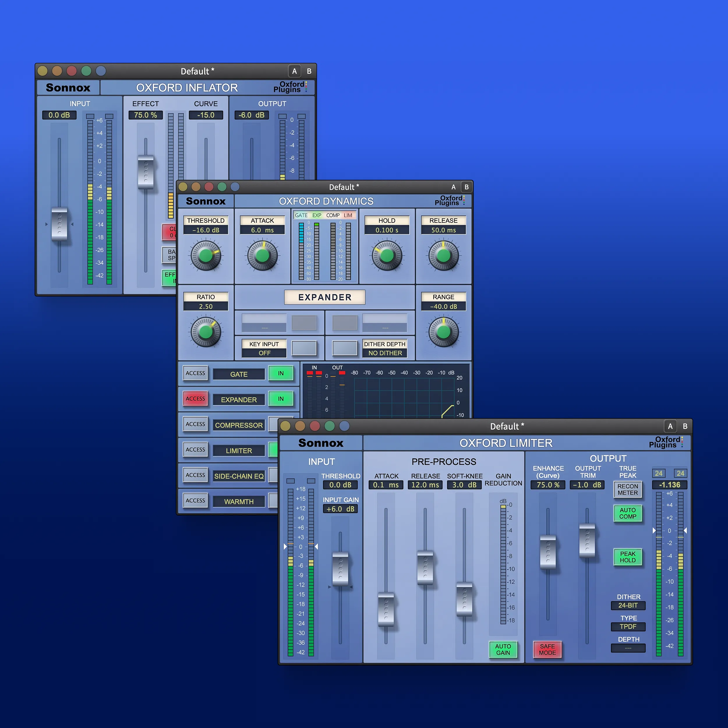This screenshot has height=728, width=728.
Task: Click the Ratio knob in Oxford Dynamics
Action: coord(206,332)
